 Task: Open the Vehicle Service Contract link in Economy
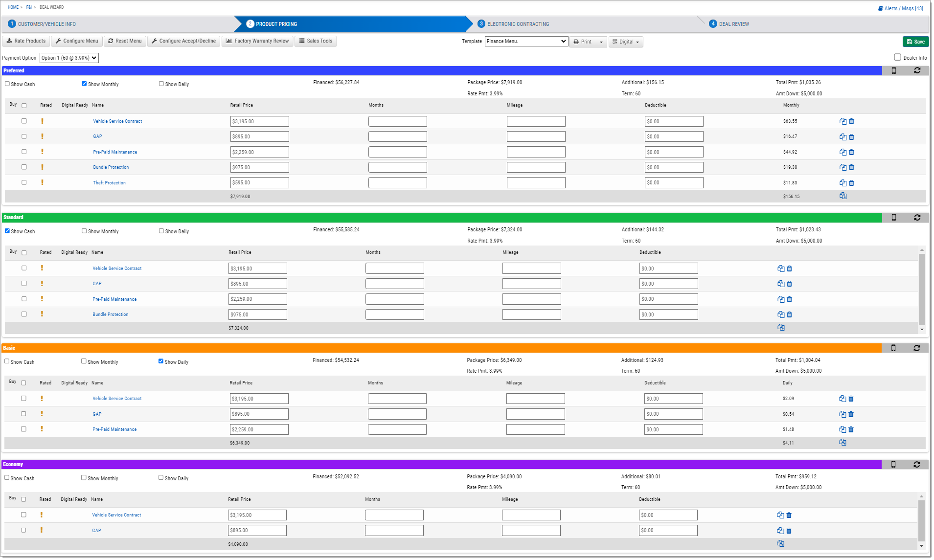pyautogui.click(x=116, y=515)
